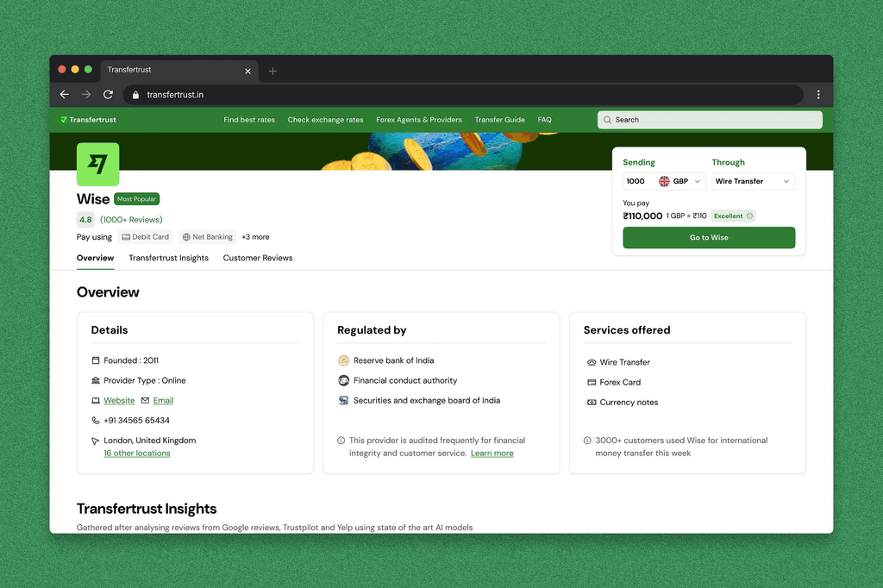Click the location icon beside London
883x588 pixels.
[x=96, y=441]
